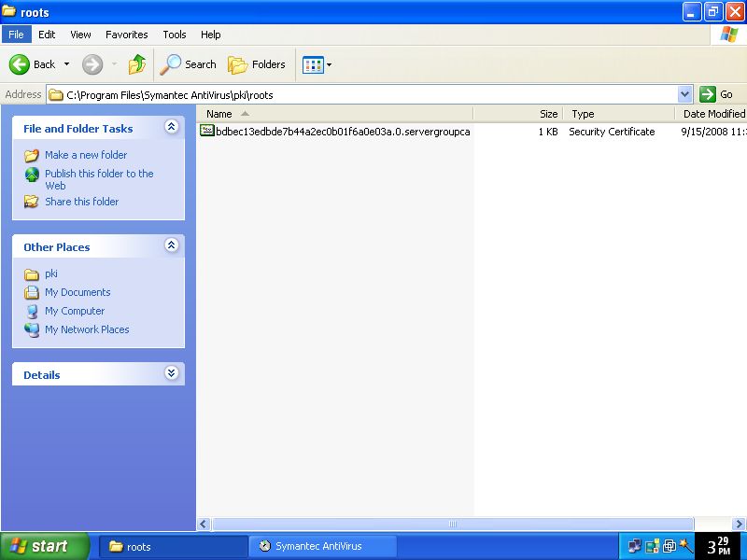Viewport: 747px width, 560px height.
Task: Open the network connection tray icon
Action: coord(635,546)
